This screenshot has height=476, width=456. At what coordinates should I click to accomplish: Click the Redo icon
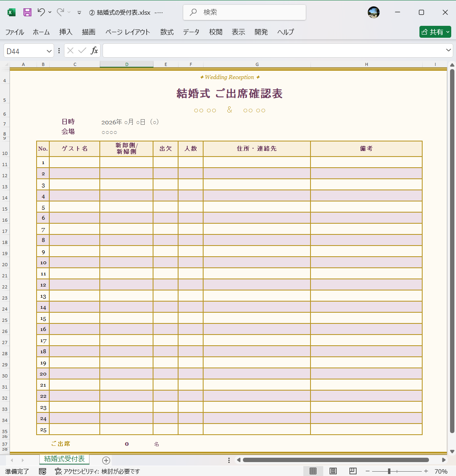(x=60, y=12)
